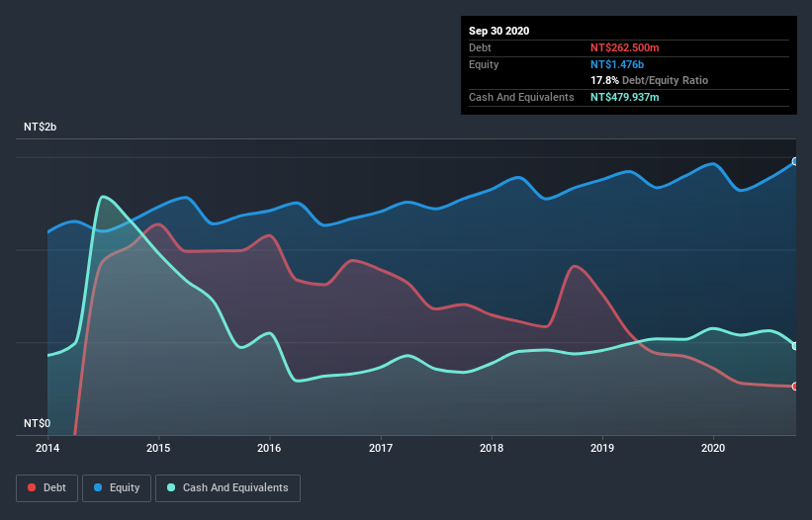812x520 pixels.
Task: Toggle the Debt series legend button
Action: [x=46, y=488]
